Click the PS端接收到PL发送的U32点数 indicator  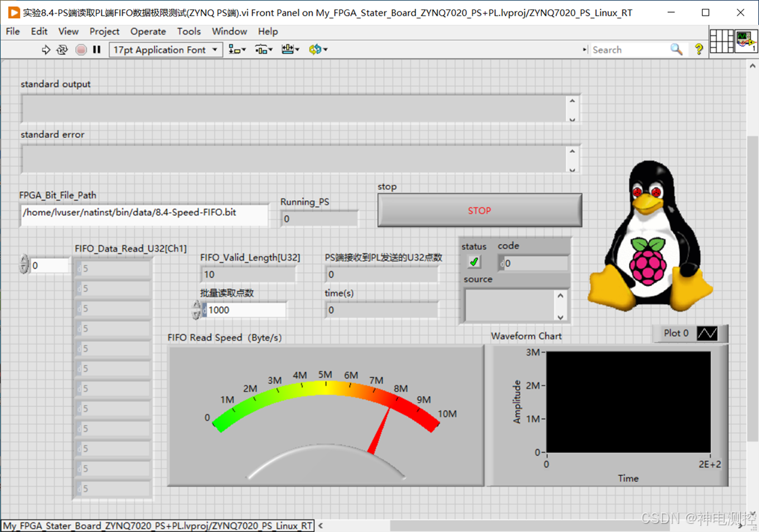(x=382, y=274)
